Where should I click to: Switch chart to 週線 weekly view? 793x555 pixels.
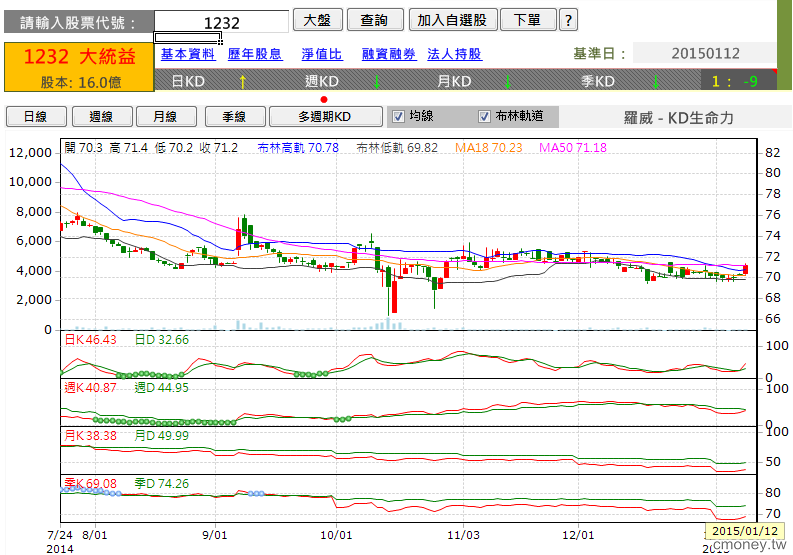tap(101, 117)
